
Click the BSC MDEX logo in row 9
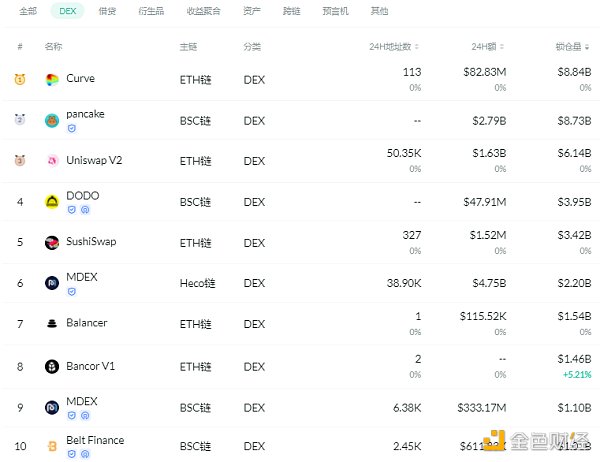point(52,408)
